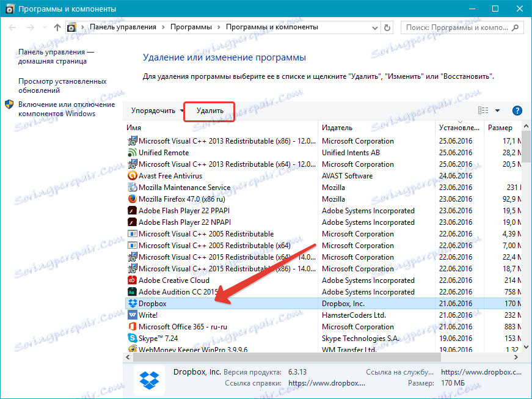This screenshot has width=532, height=399.
Task: Click 24.06.2016 install date cell
Action: [455, 176]
